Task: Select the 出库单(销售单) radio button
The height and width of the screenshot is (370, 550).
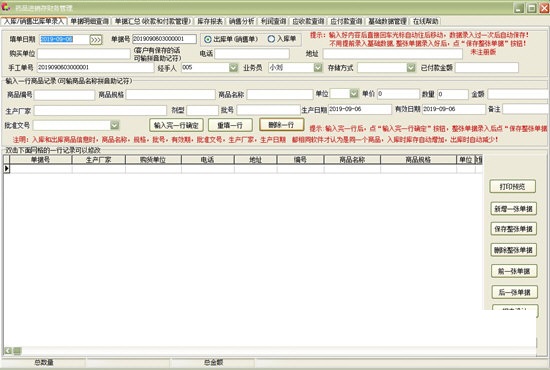Action: (x=208, y=39)
